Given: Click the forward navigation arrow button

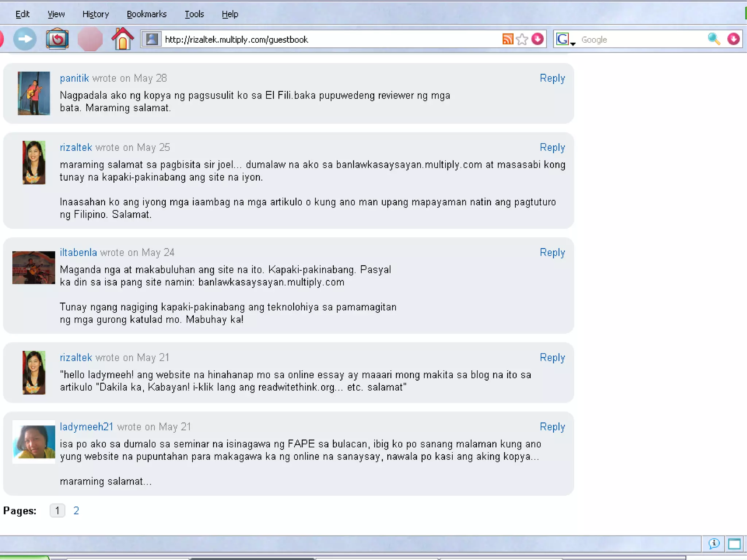Looking at the screenshot, I should 25,39.
